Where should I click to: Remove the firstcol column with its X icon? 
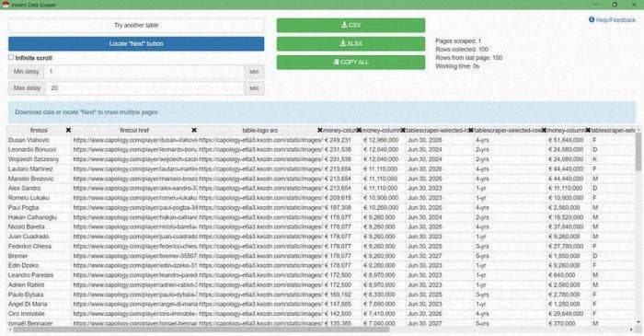coord(68,130)
